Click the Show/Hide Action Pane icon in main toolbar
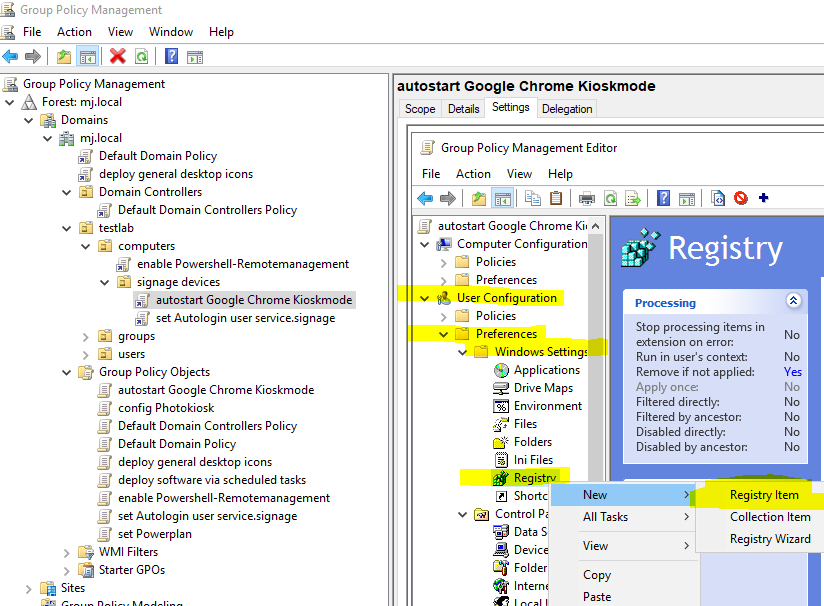824x606 pixels. click(x=195, y=57)
